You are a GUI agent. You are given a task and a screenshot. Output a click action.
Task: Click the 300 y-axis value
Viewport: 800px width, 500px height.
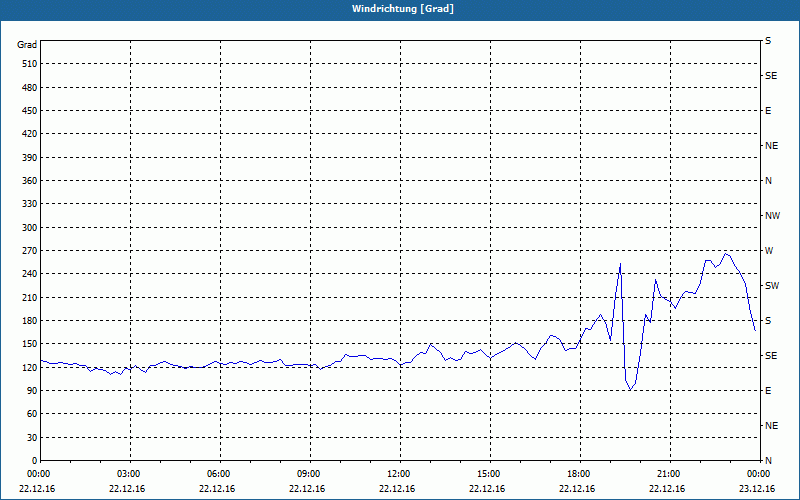[30, 228]
